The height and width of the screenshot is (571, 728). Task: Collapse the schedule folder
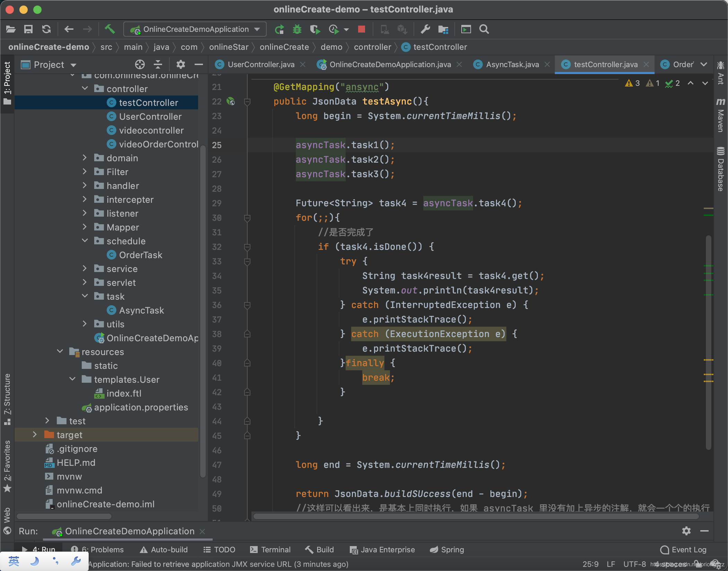(x=85, y=241)
